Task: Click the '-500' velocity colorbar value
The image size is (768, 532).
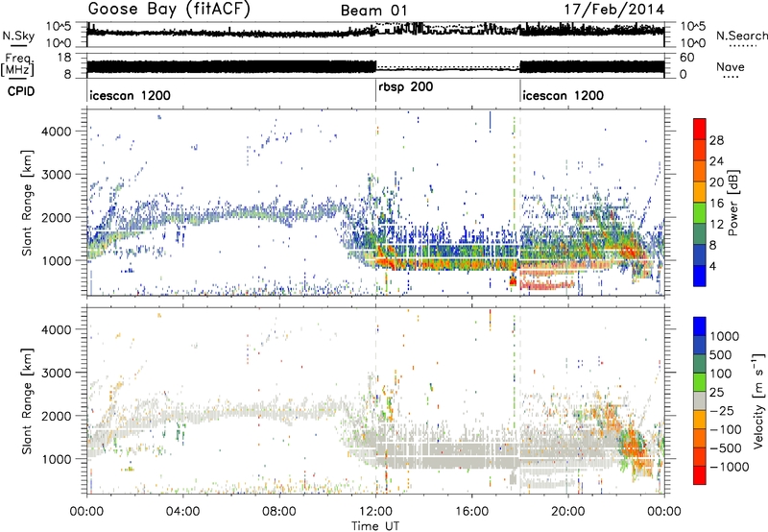Action: (726, 448)
